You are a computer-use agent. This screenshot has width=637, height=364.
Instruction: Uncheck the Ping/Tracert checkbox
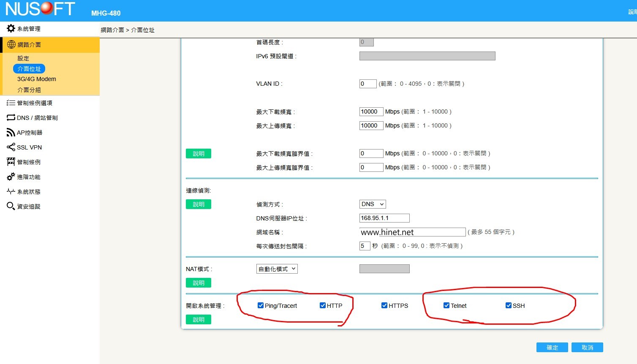click(x=261, y=305)
